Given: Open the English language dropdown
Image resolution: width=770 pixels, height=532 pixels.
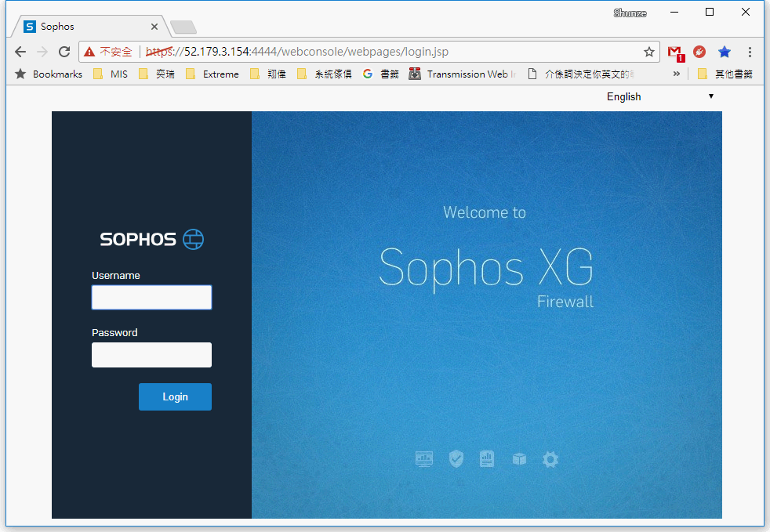Looking at the screenshot, I should click(x=659, y=96).
